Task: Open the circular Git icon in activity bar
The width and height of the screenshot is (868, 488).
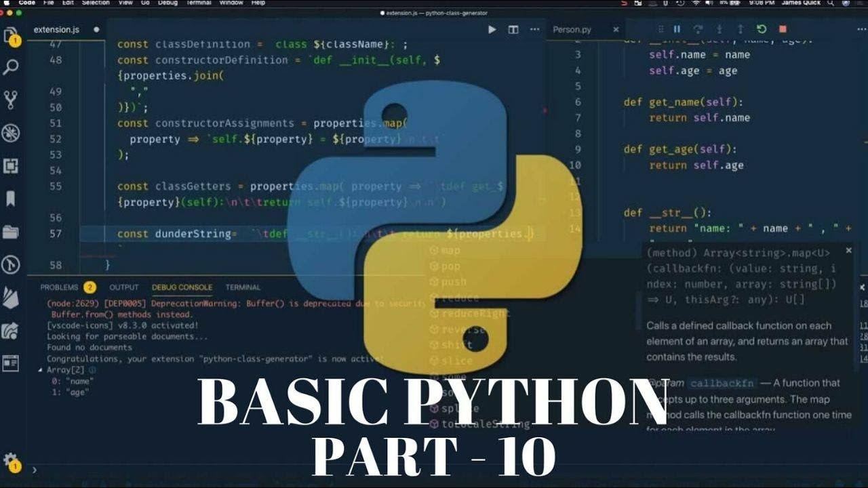Action: pyautogui.click(x=11, y=265)
